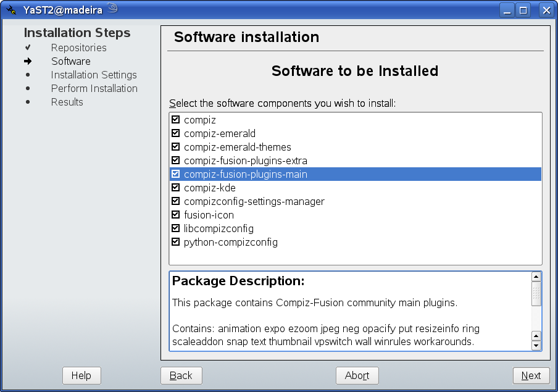Click the sticky icon beside the title
The width and height of the screenshot is (558, 392).
pos(113,9)
